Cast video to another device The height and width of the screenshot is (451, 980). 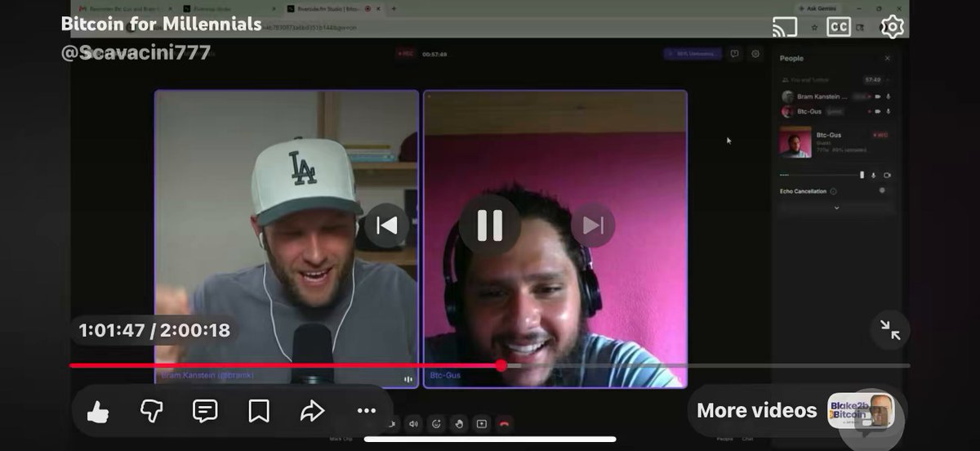785,27
